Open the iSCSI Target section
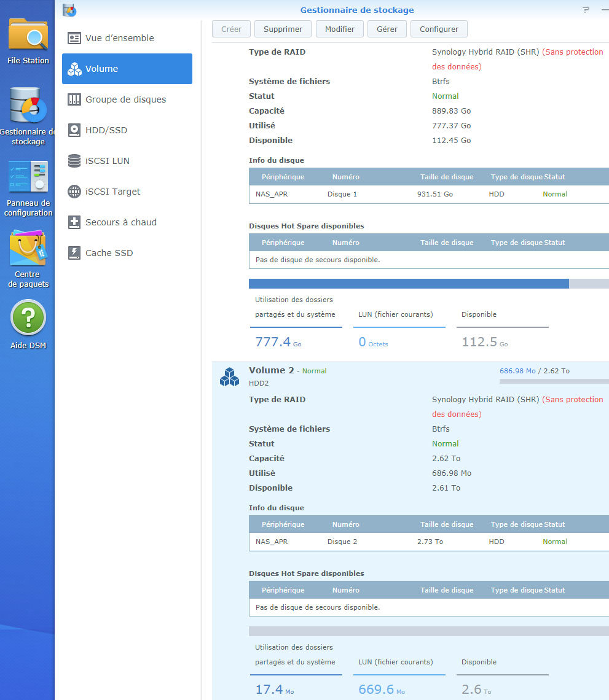The width and height of the screenshot is (609, 700). tap(127, 192)
